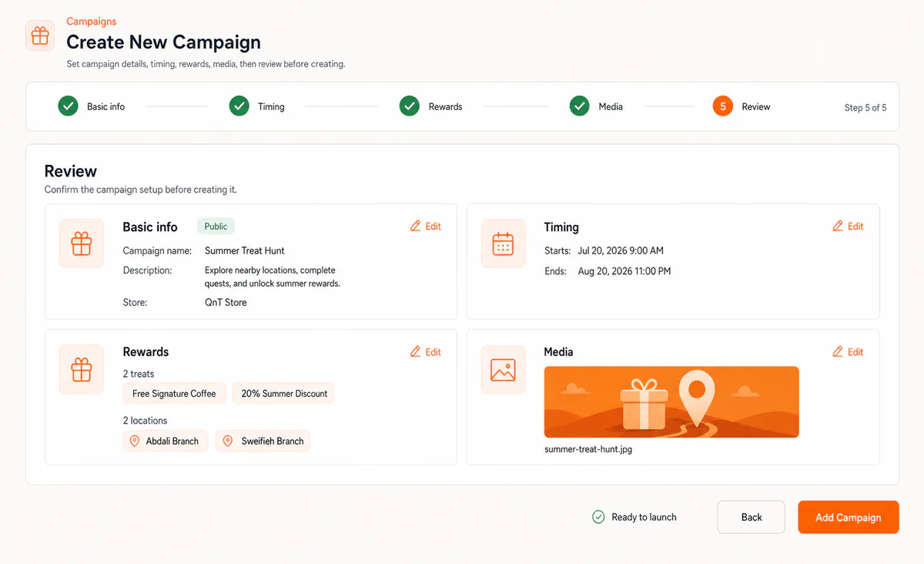The width and height of the screenshot is (924, 564).
Task: Click the Create New Campaign page title
Action: click(163, 42)
